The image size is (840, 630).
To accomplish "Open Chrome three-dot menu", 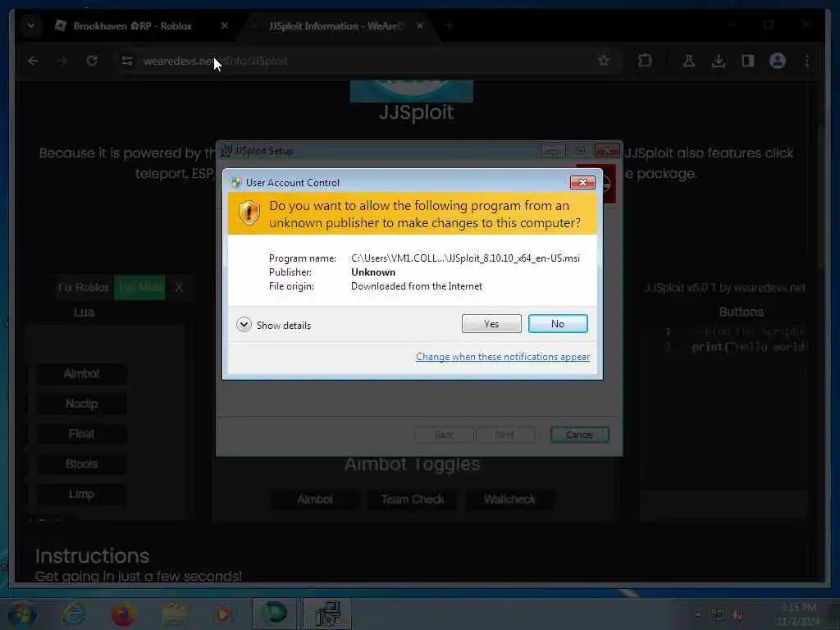I will (807, 61).
